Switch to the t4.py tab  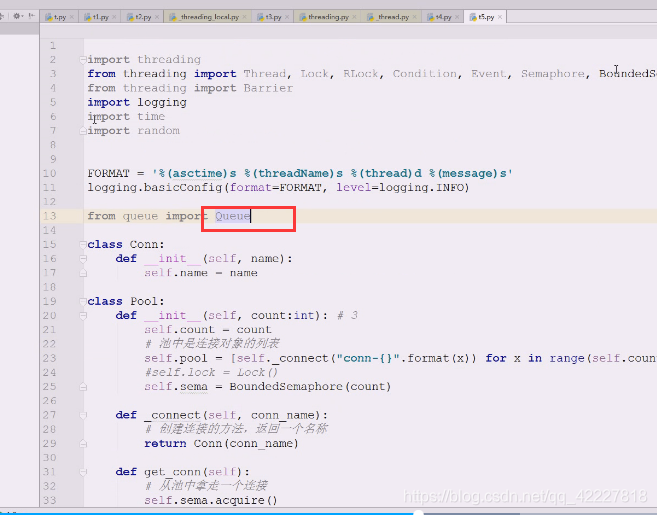click(x=443, y=17)
